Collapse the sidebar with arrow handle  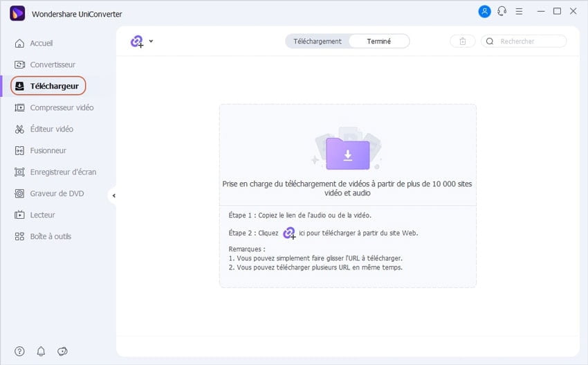pyautogui.click(x=113, y=196)
